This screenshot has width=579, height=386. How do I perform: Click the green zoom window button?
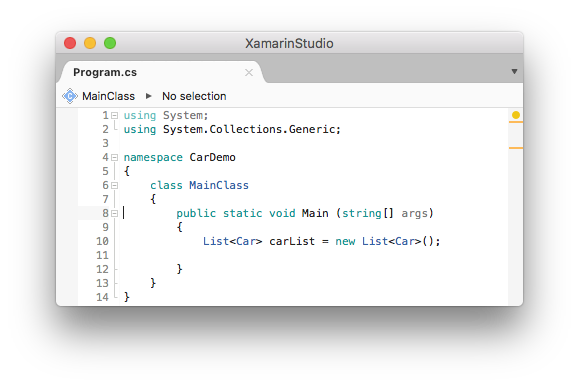point(110,43)
